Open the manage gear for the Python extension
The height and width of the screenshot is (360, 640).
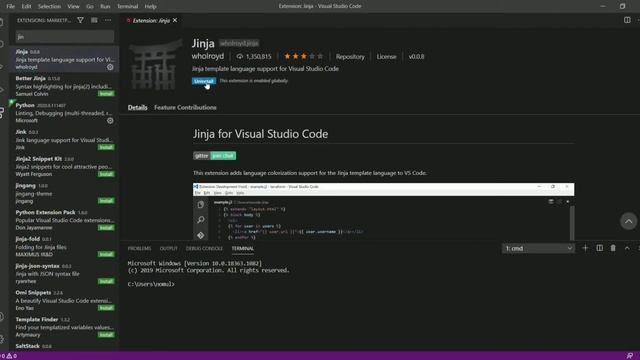[x=110, y=120]
